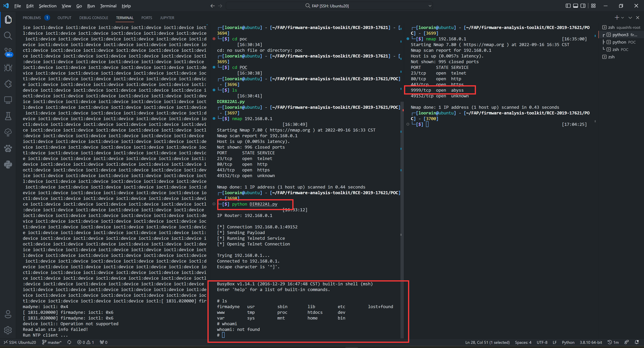
Task: Select Python interpreter 3.8.10 64-bit
Action: (591, 342)
